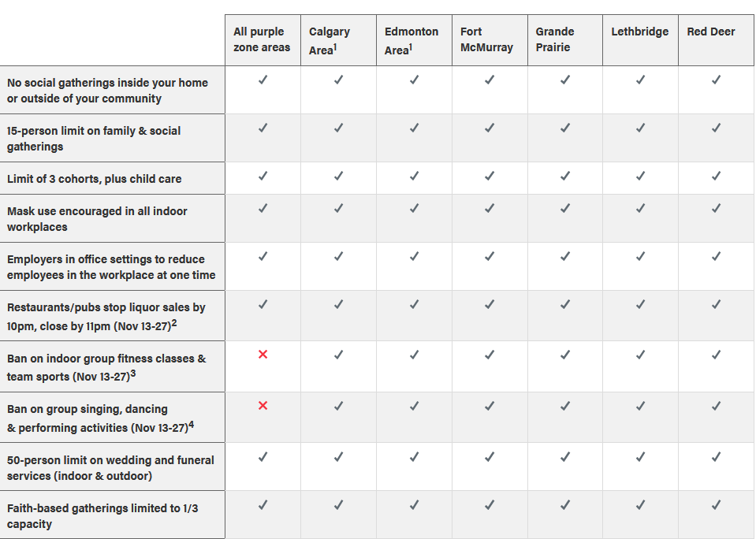Click Lethbridge checkmark for 3 cohorts limit
756x539 pixels.
tap(640, 176)
